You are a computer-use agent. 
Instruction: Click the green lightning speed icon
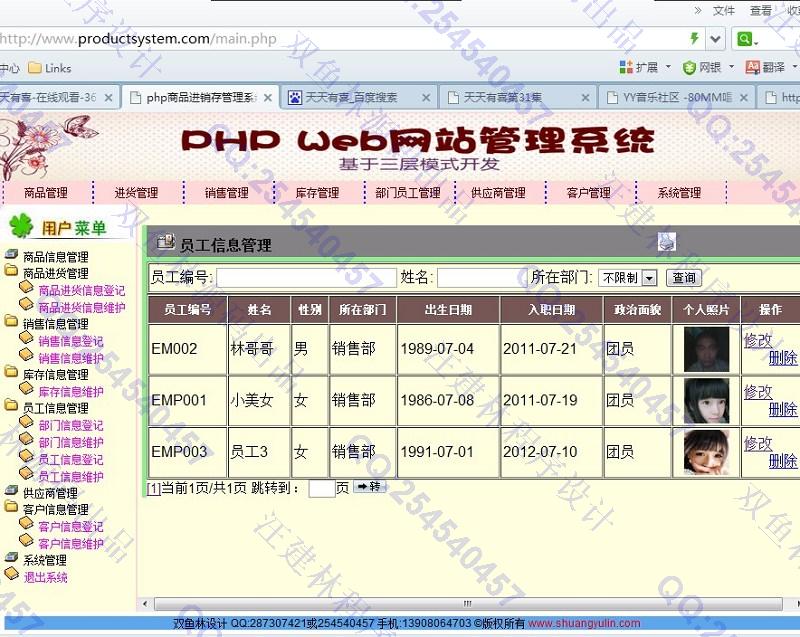click(x=694, y=38)
